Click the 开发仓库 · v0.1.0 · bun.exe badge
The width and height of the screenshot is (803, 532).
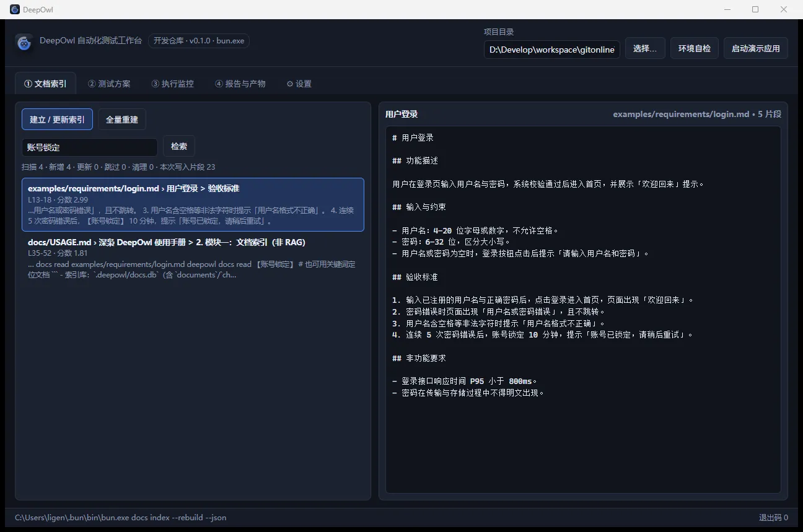pos(199,41)
